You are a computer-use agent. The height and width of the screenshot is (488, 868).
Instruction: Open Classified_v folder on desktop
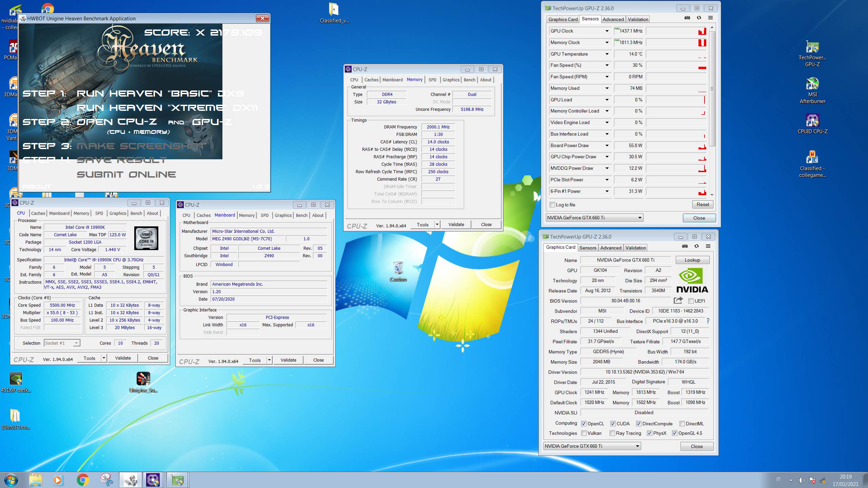(334, 14)
